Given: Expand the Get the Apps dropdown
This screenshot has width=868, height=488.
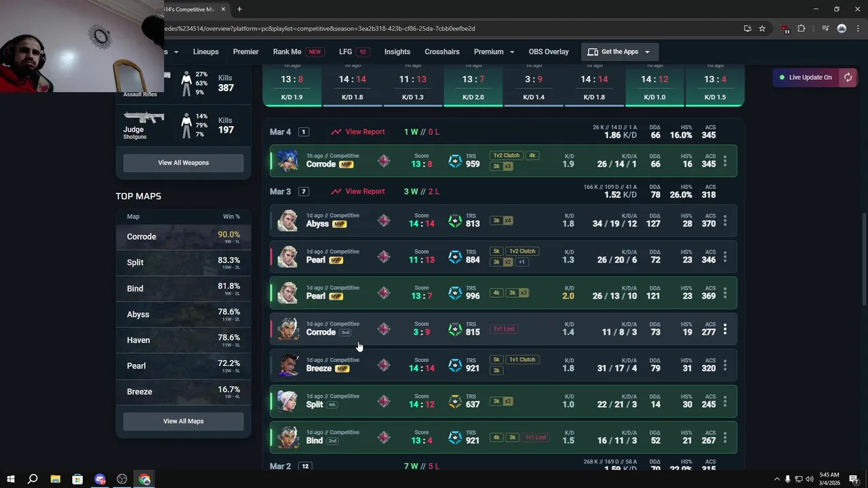Looking at the screenshot, I should [x=618, y=52].
